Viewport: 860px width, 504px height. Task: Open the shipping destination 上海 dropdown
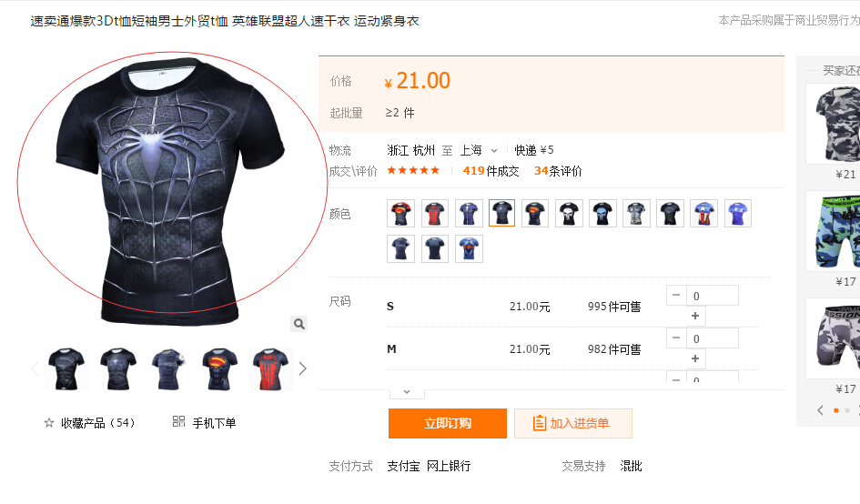tap(479, 150)
